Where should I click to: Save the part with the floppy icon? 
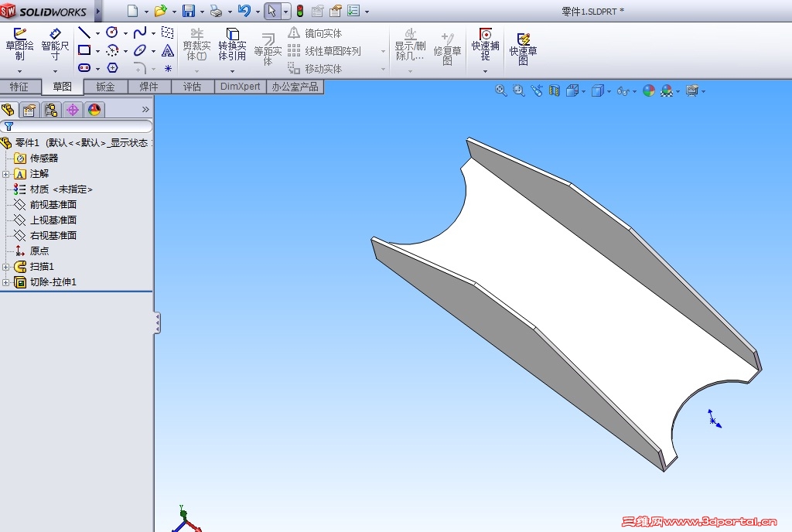(x=189, y=11)
